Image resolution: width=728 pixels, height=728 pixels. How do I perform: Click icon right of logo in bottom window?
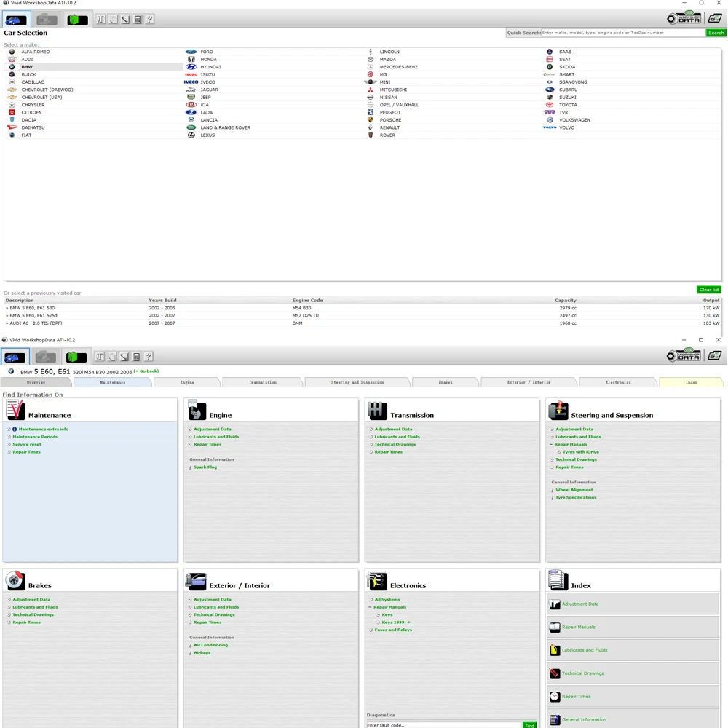click(x=715, y=356)
